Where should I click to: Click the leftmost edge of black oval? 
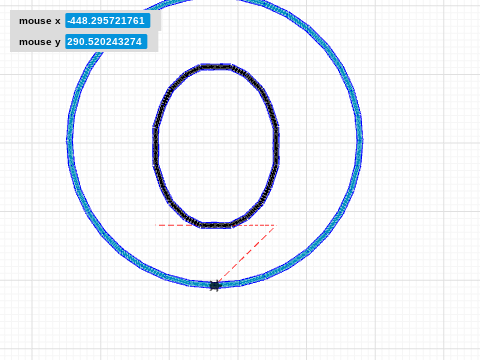(x=156, y=145)
